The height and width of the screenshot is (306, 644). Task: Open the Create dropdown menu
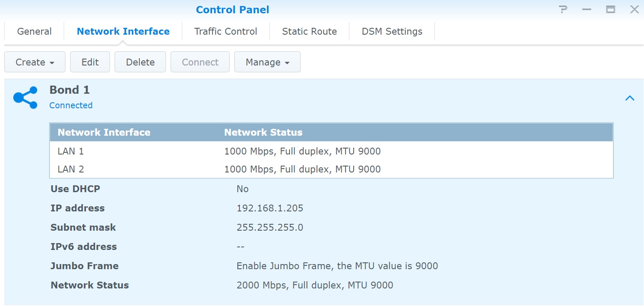[35, 62]
